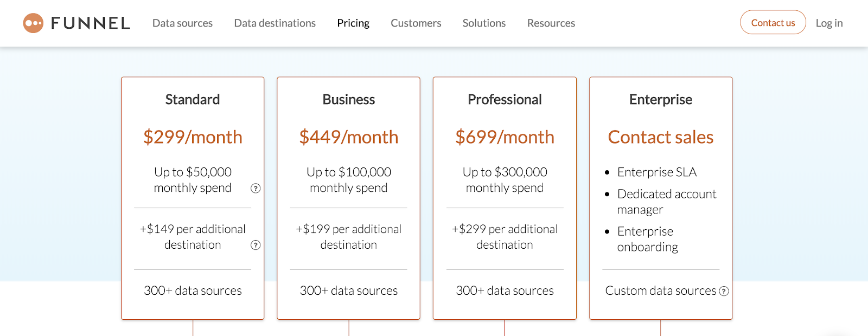
Task: Select the Business pricing card
Action: (348, 198)
